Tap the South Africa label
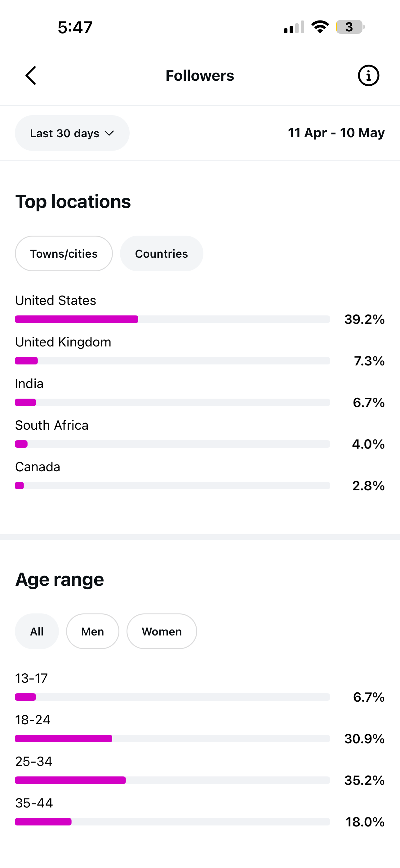Viewport: 400px width, 868px height. coord(52,425)
